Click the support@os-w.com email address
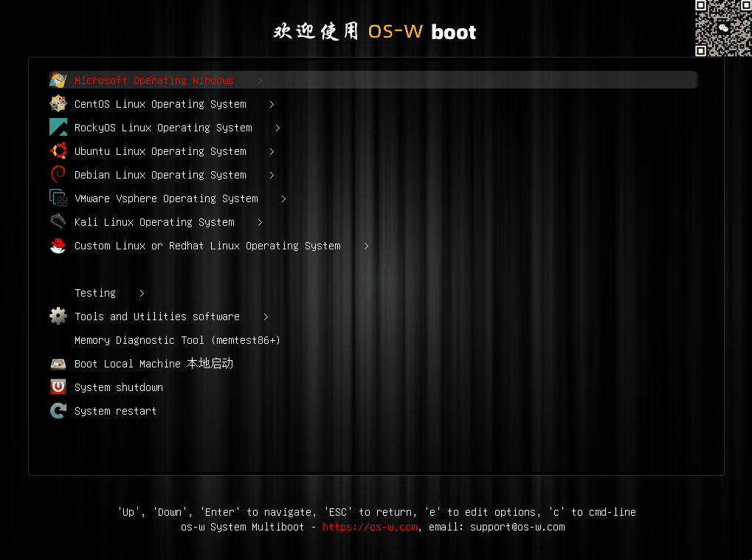 coord(517,527)
